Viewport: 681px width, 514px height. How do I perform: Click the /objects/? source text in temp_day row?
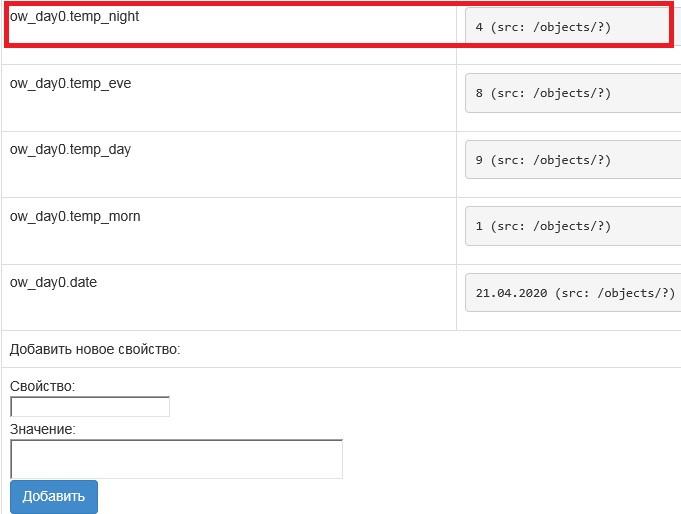(570, 160)
